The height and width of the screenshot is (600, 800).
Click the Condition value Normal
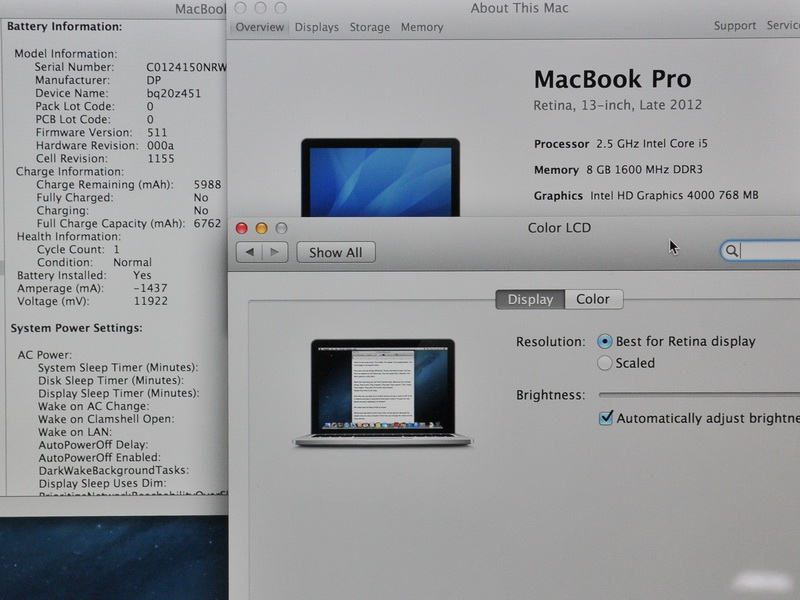tap(132, 262)
